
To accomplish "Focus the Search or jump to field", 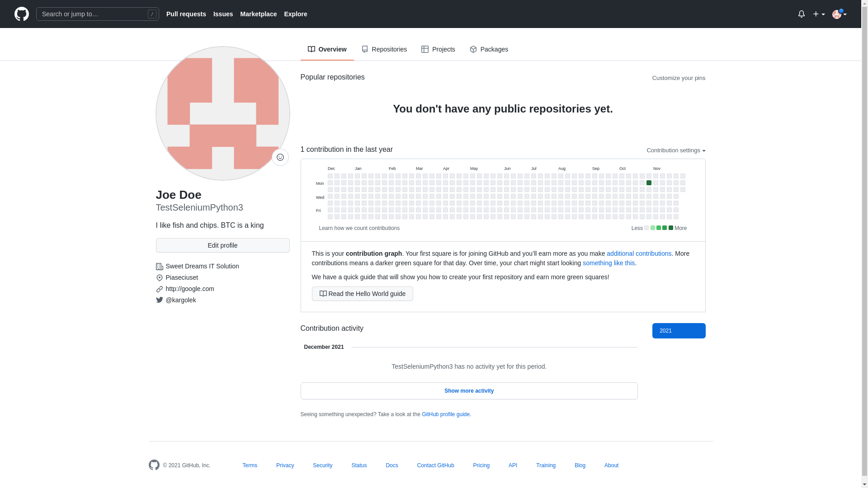I will [x=98, y=14].
